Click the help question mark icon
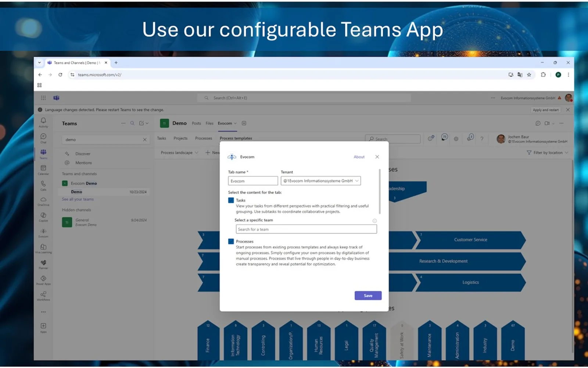This screenshot has height=368, width=588. pos(482,139)
